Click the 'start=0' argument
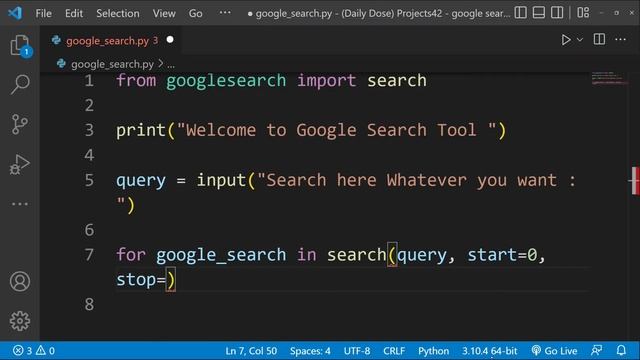This screenshot has width=640, height=360. pyautogui.click(x=502, y=255)
